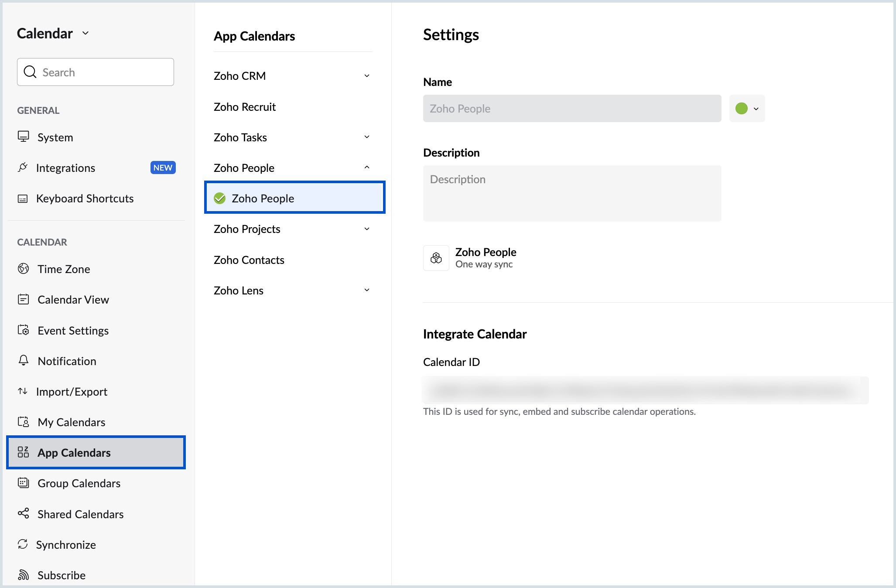Click the System monitor icon

pyautogui.click(x=23, y=137)
